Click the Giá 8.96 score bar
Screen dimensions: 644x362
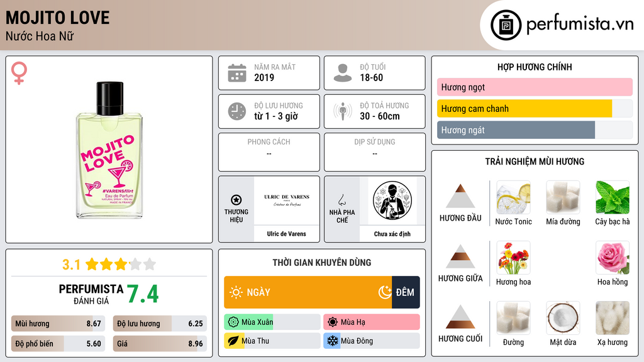[x=160, y=344]
